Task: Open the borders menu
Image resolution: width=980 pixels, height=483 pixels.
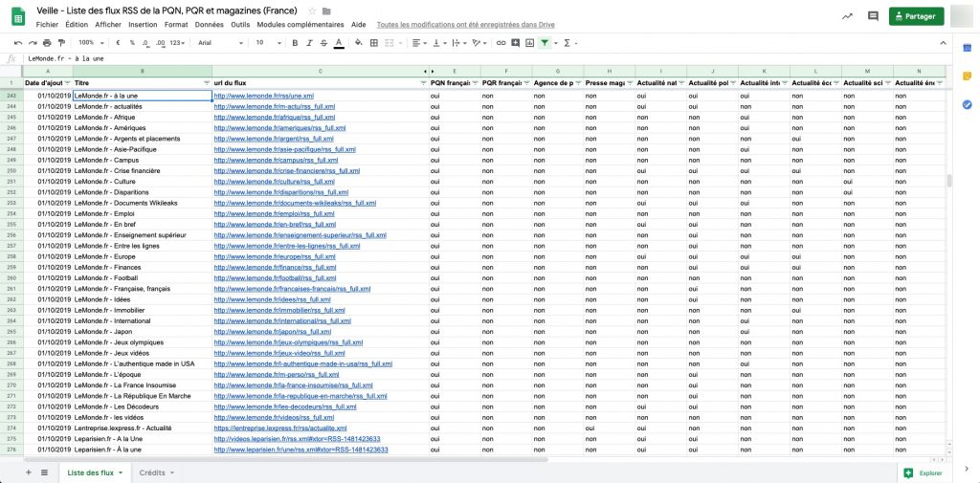Action: [x=374, y=43]
